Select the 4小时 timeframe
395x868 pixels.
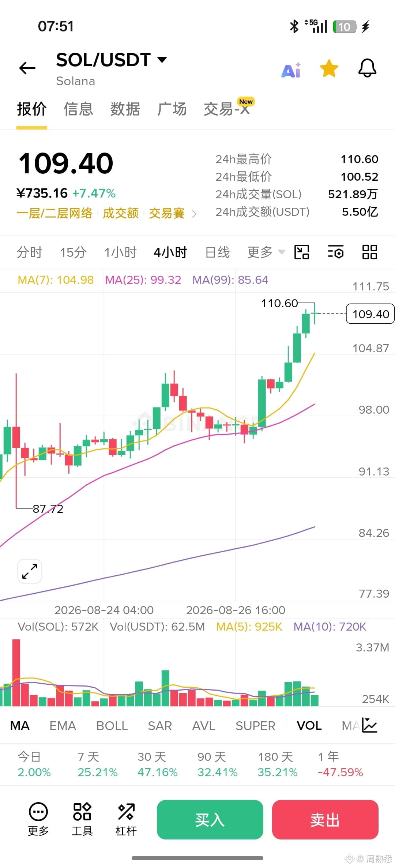click(170, 252)
